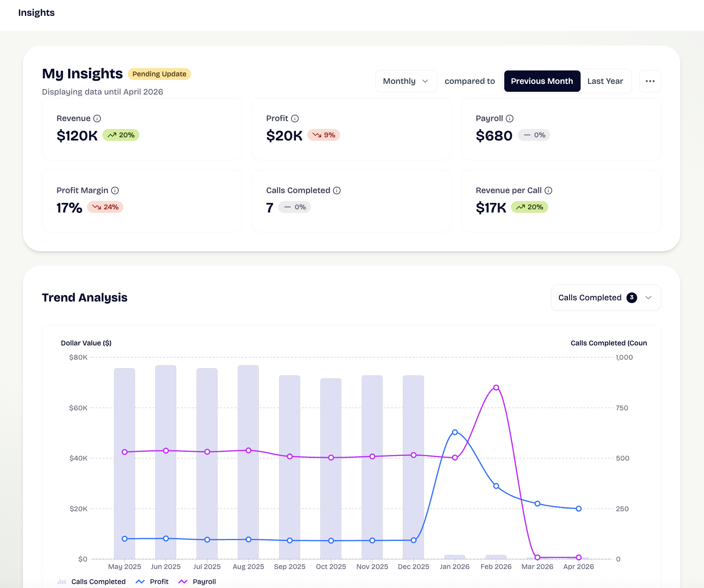Click the Profit data point at Feb 2026

(496, 486)
